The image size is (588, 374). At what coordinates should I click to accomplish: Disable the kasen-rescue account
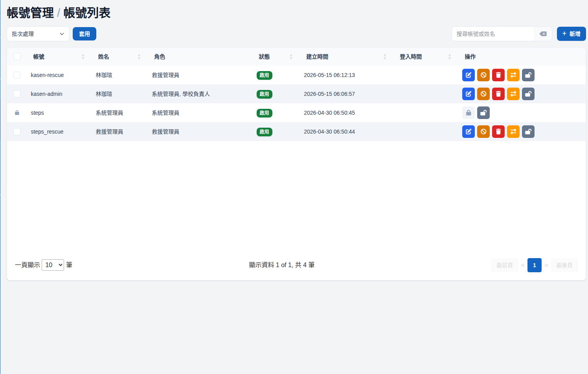[483, 75]
